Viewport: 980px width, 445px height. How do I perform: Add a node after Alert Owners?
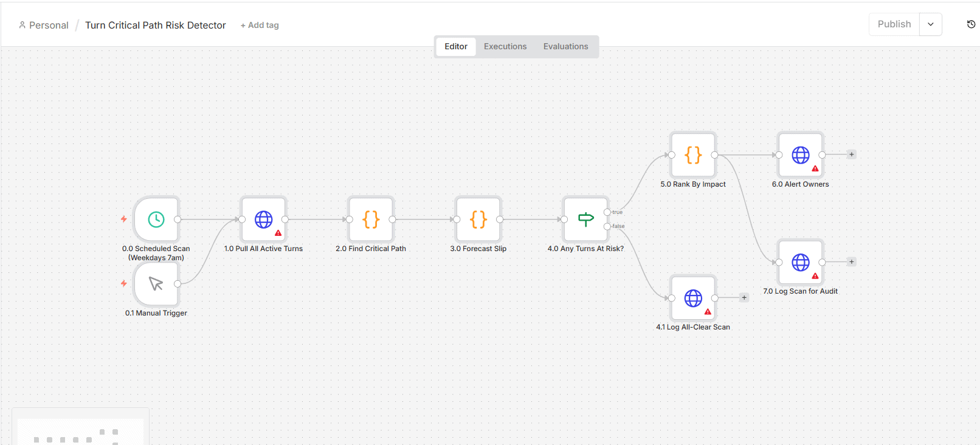(852, 154)
